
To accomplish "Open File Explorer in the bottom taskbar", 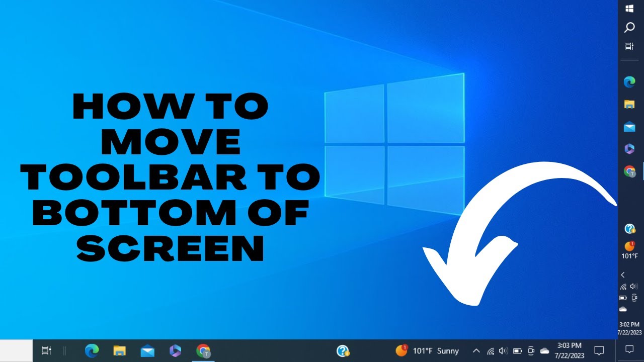I will pos(119,350).
